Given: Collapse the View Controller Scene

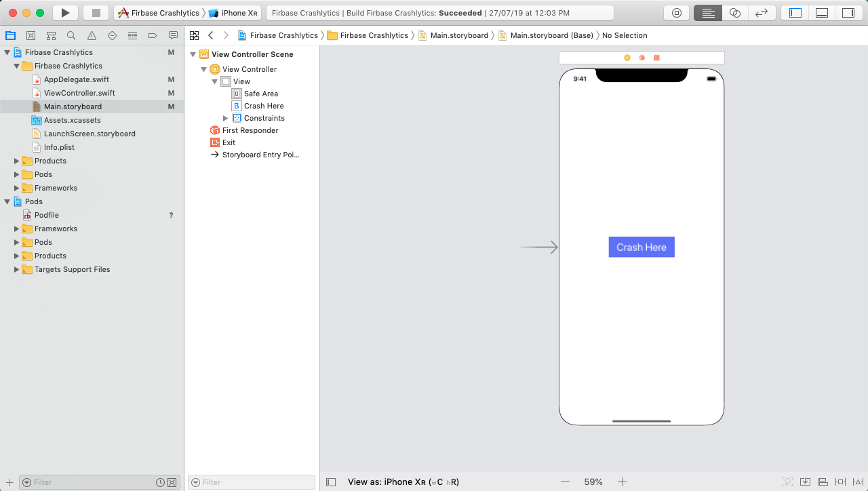Looking at the screenshot, I should (193, 54).
